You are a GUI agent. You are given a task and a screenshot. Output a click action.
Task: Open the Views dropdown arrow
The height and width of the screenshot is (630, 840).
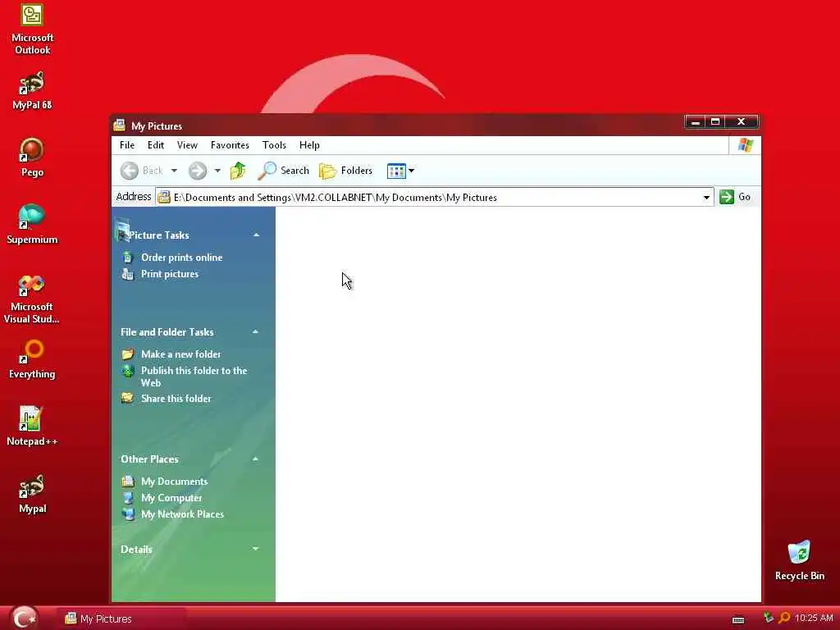click(x=412, y=171)
